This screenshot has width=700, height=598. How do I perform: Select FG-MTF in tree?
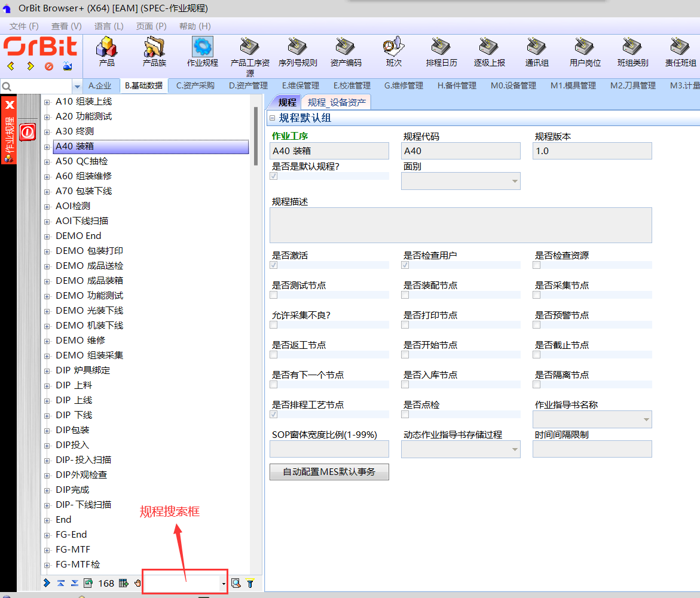[x=73, y=550]
